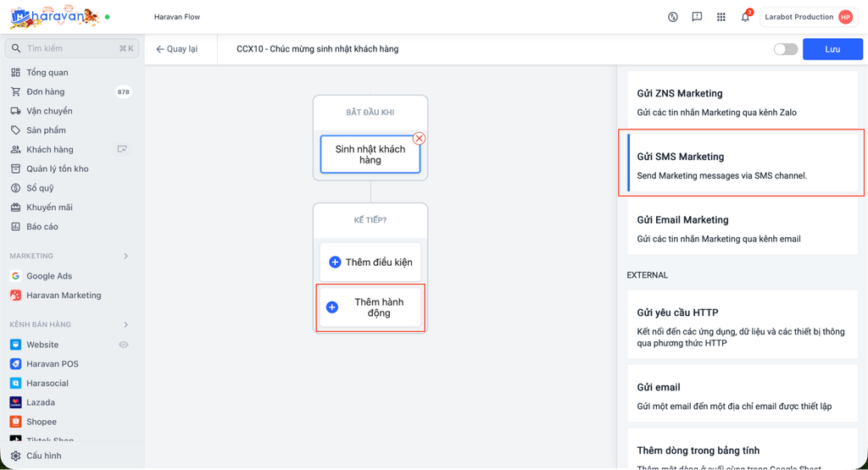Go to Báo cáo menu item
Image resolution: width=868 pixels, height=470 pixels.
[42, 227]
